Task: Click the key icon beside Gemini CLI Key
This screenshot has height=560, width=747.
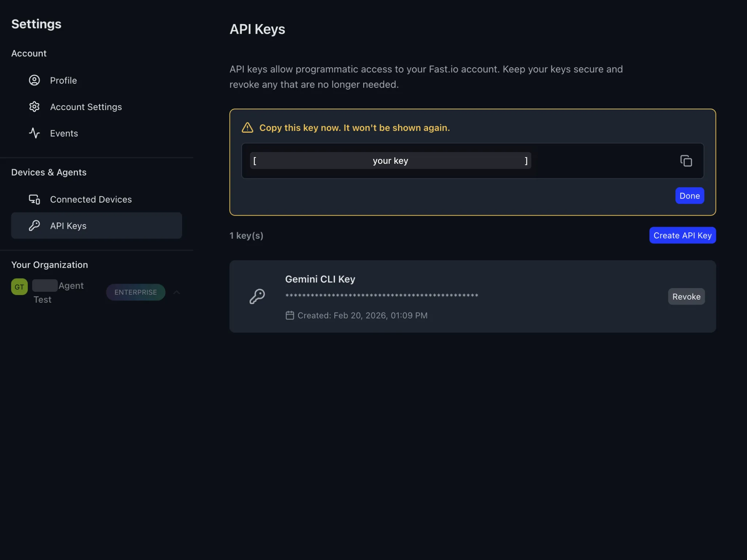Action: click(258, 296)
